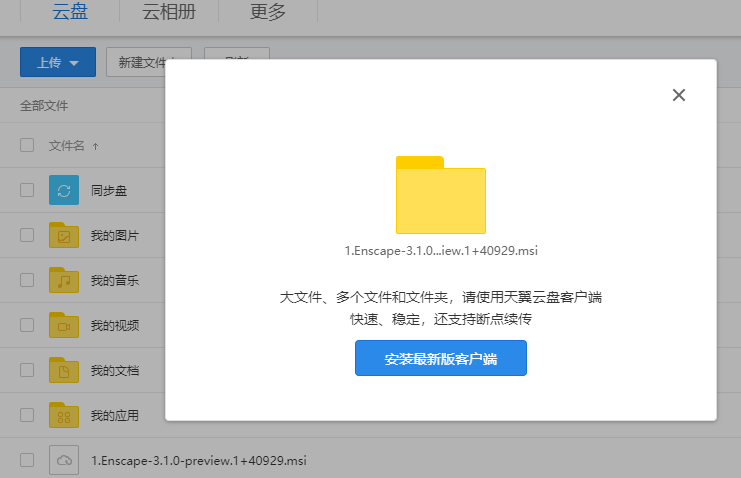Open the 我的应用 folder name
This screenshot has height=478, width=741.
click(x=115, y=415)
